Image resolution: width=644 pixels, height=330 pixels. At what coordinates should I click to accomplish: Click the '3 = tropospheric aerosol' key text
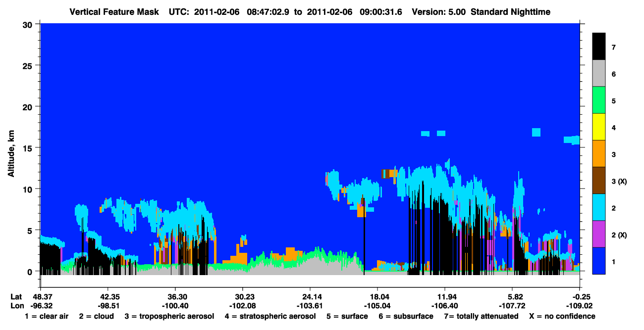tap(169, 316)
